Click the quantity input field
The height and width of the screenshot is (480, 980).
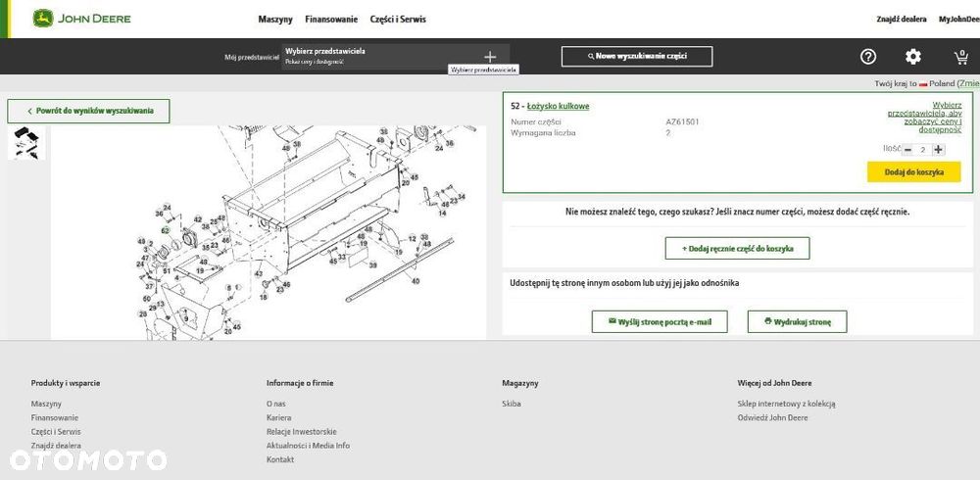pos(922,149)
